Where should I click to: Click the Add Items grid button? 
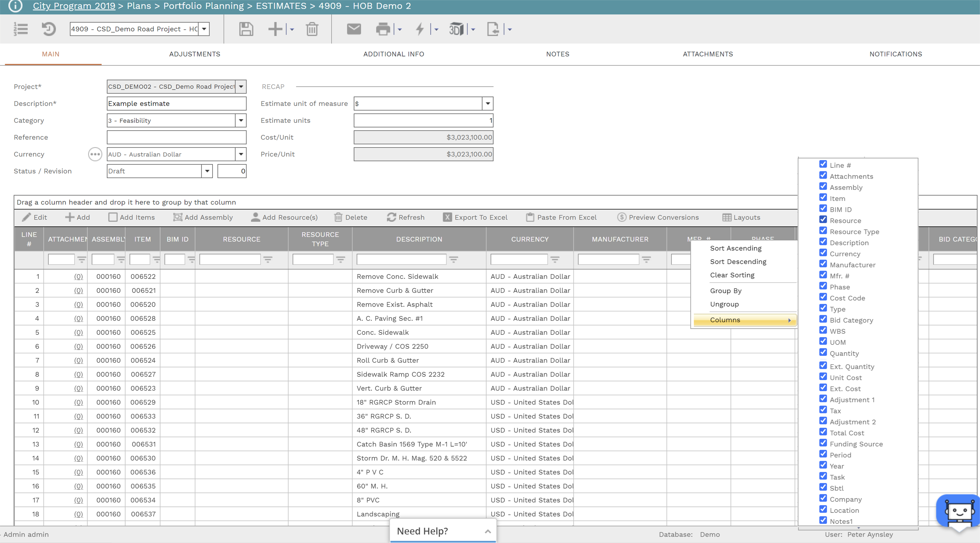pos(132,217)
